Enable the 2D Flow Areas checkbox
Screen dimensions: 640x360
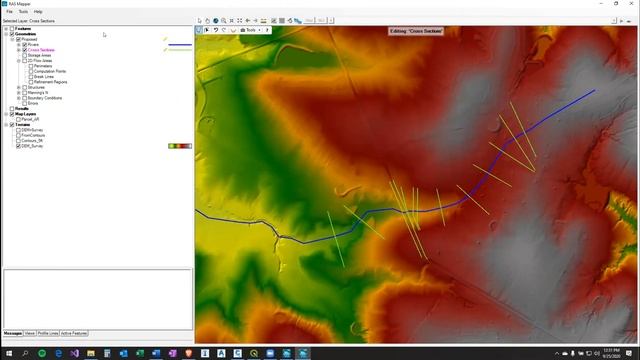pos(24,60)
